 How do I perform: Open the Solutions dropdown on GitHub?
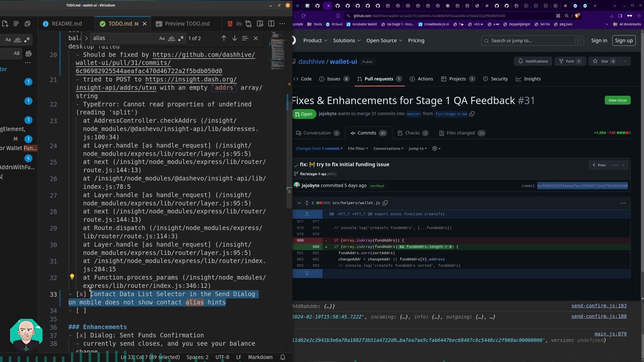coord(347,40)
